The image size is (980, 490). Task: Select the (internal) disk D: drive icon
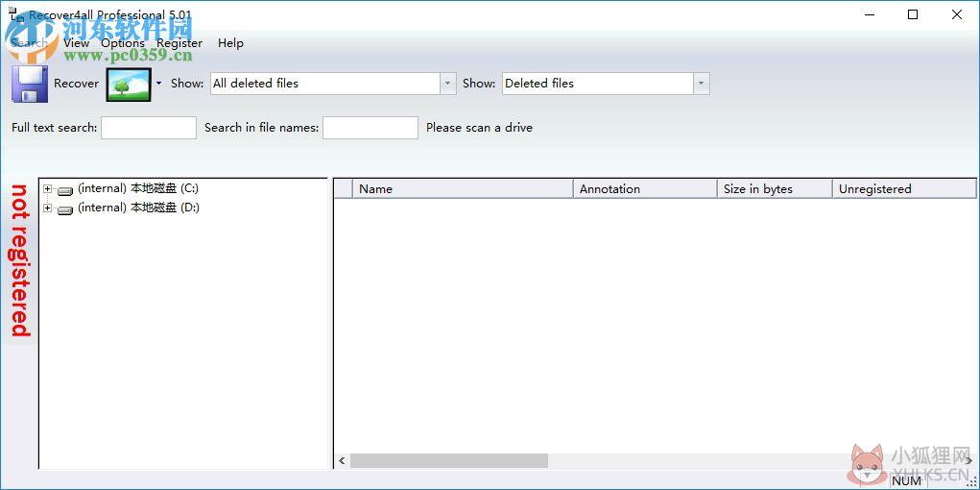point(65,209)
